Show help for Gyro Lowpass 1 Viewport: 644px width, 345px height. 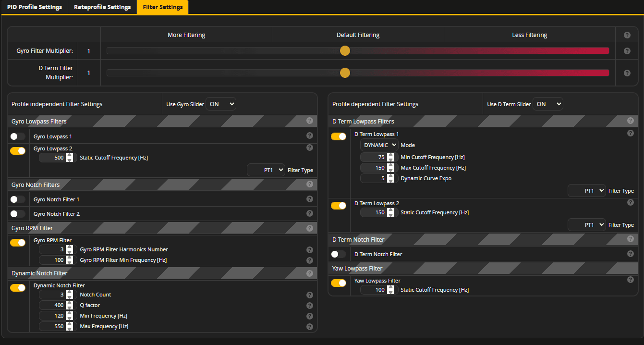coord(309,136)
